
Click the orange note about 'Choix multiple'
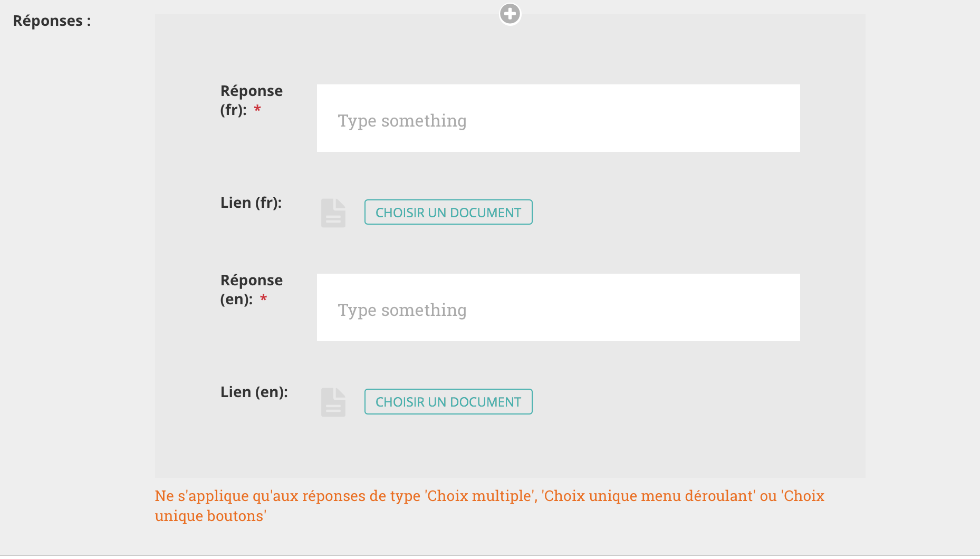click(489, 505)
